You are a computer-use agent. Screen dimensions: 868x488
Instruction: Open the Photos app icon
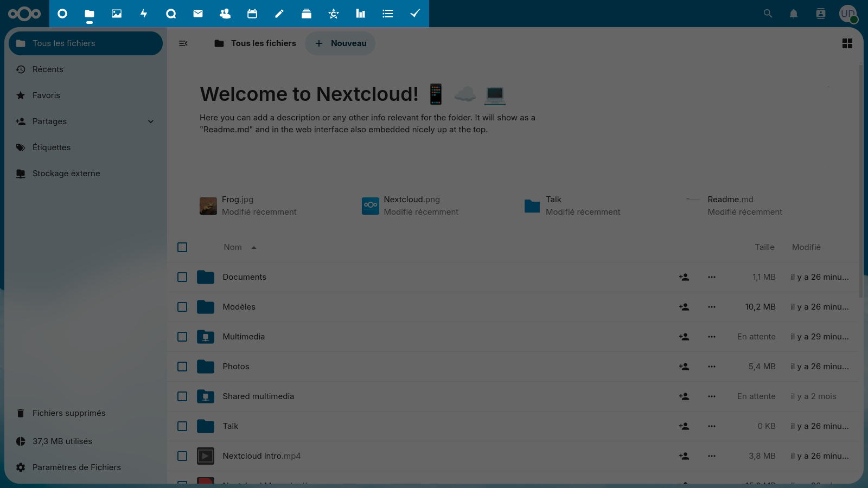coord(117,14)
